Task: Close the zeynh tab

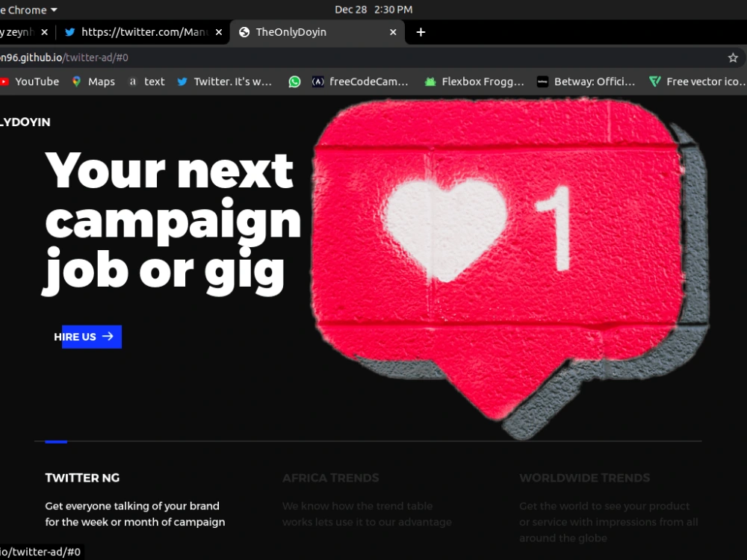Action: (44, 32)
